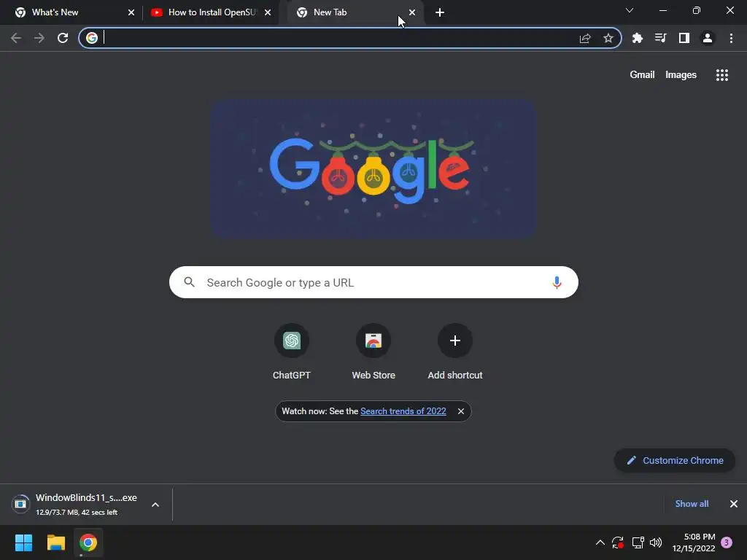Close the What's New tab
This screenshot has width=747, height=560.
131,12
